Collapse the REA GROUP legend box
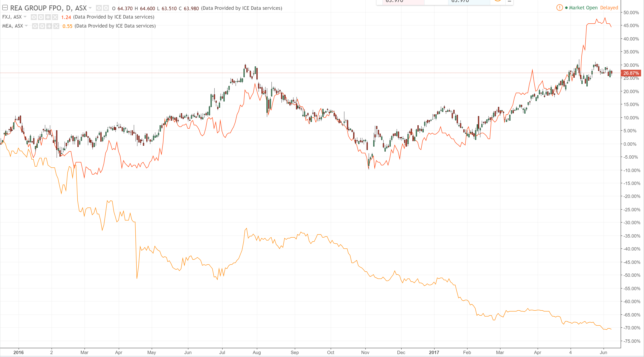 5,8
